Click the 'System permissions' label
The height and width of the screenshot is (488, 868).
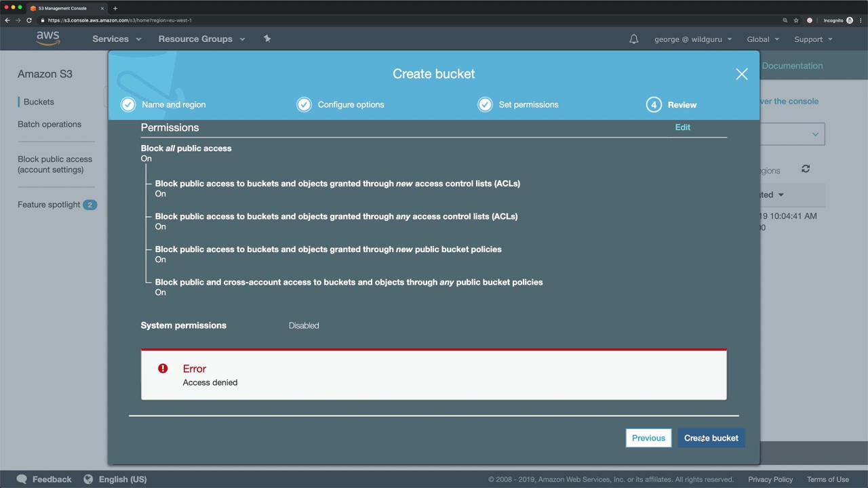184,325
